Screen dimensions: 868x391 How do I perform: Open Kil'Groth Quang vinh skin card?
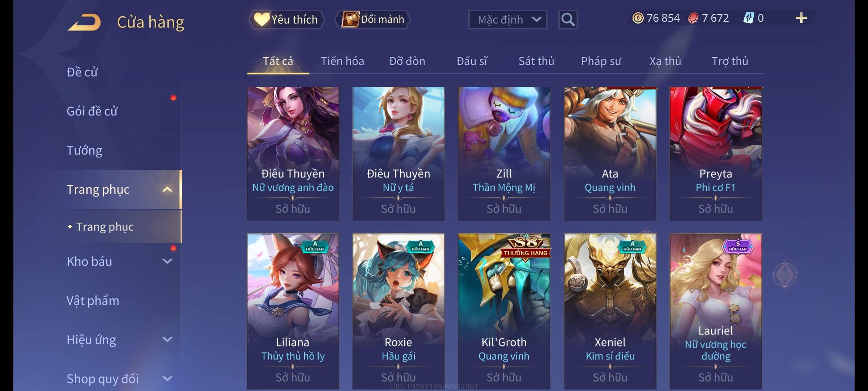pos(504,311)
